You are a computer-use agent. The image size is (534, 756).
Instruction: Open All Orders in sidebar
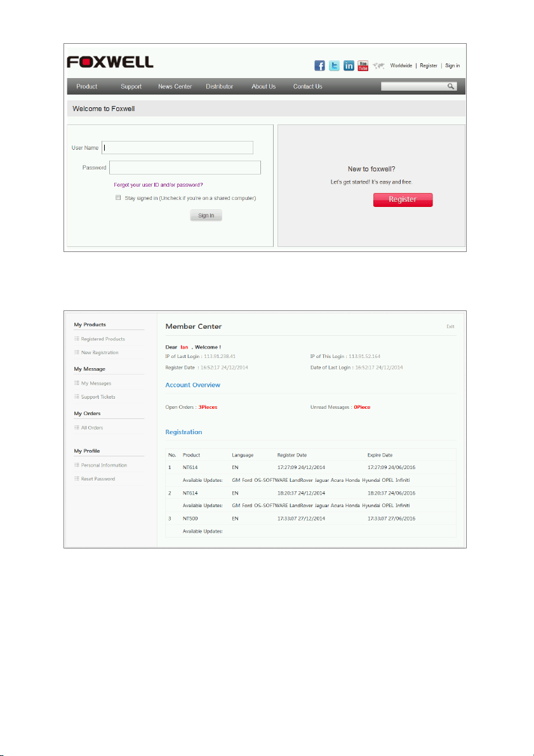[x=91, y=428]
